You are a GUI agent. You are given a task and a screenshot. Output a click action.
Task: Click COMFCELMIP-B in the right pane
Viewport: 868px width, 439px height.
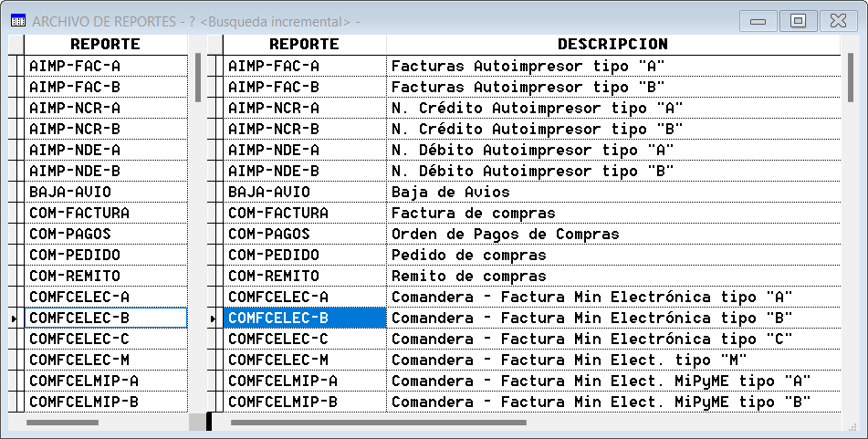(305, 402)
